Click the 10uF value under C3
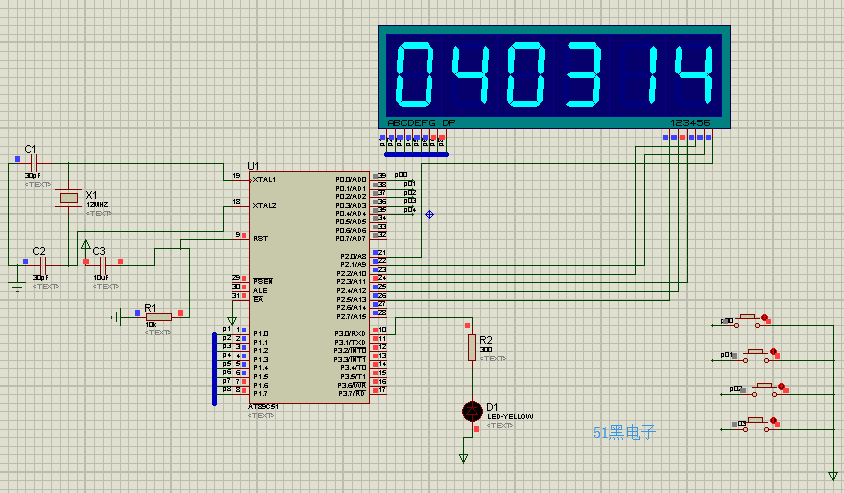Image resolution: width=844 pixels, height=493 pixels. [101, 278]
